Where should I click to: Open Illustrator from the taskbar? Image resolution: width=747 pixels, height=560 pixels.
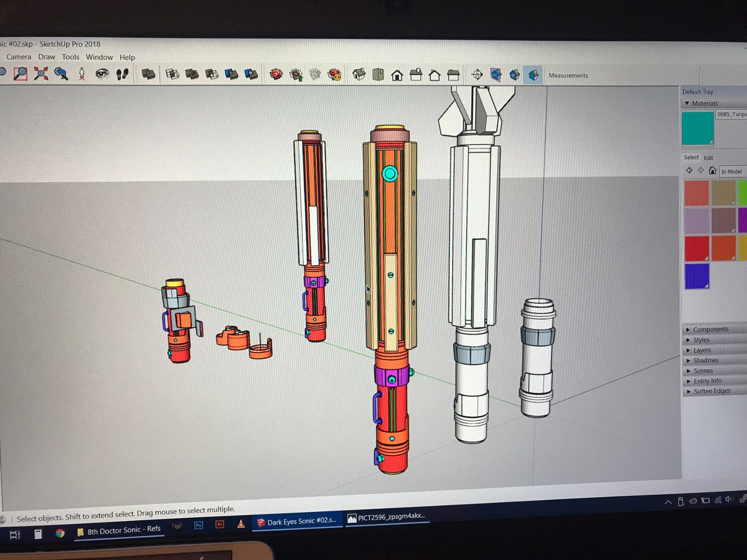click(220, 524)
